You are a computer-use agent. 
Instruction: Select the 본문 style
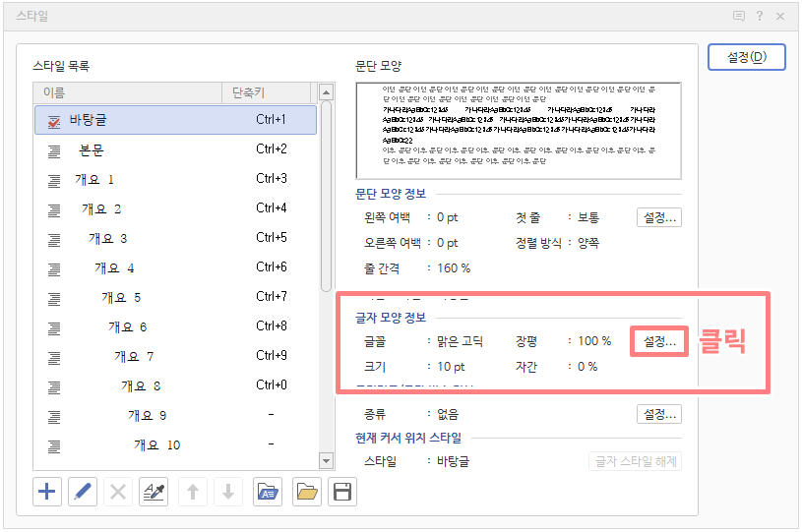175,149
